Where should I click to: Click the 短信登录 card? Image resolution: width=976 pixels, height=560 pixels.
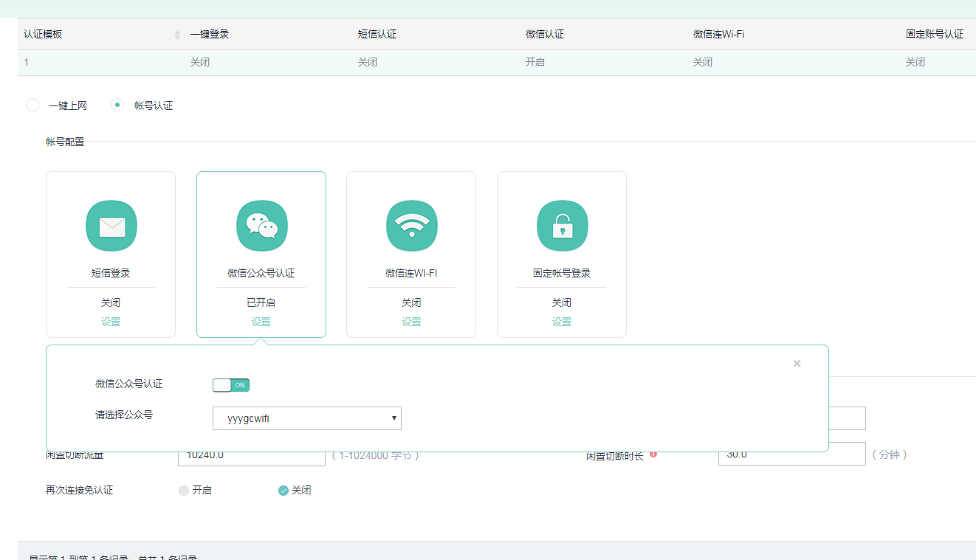point(111,255)
